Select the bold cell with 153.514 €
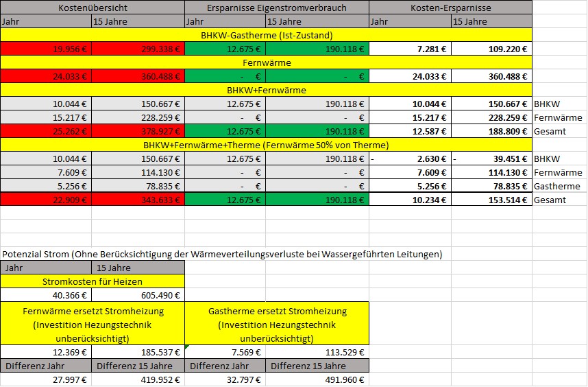The height and width of the screenshot is (387, 588). [x=491, y=200]
